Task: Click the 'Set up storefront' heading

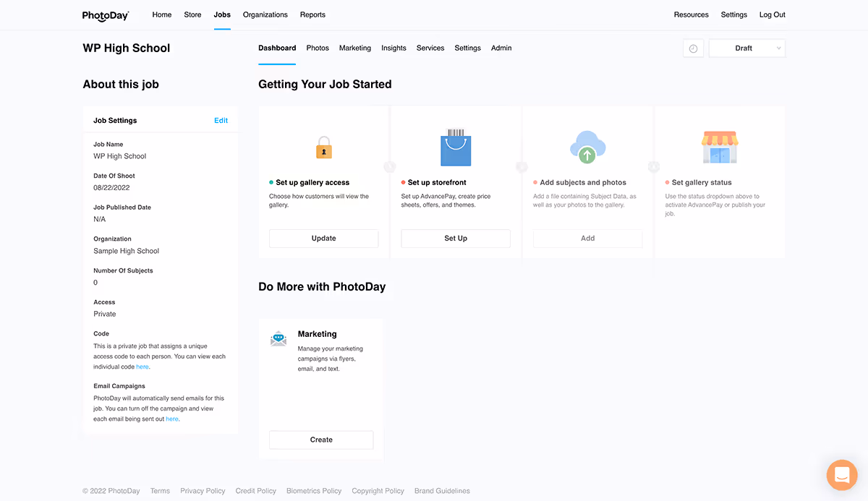Action: (437, 183)
